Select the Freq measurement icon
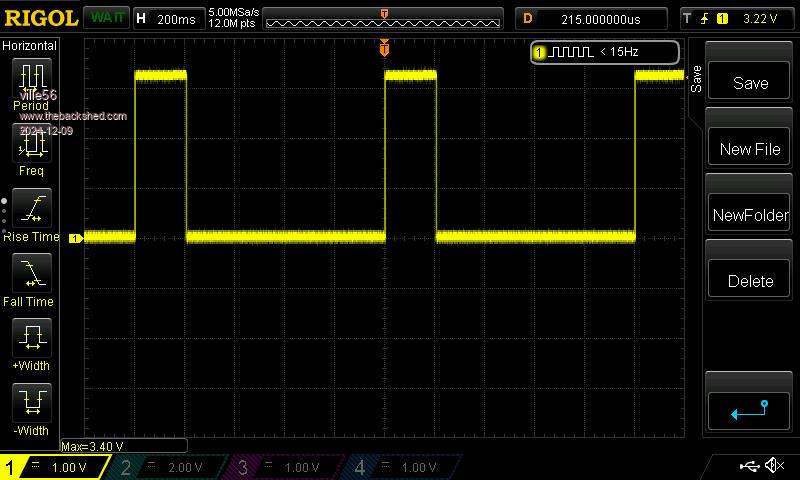800x480 pixels. tap(31, 146)
